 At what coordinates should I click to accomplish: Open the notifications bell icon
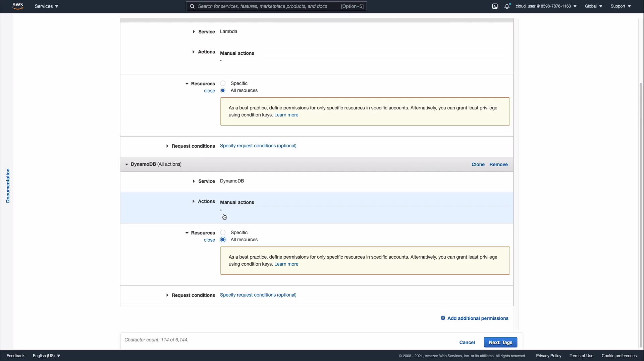507,6
